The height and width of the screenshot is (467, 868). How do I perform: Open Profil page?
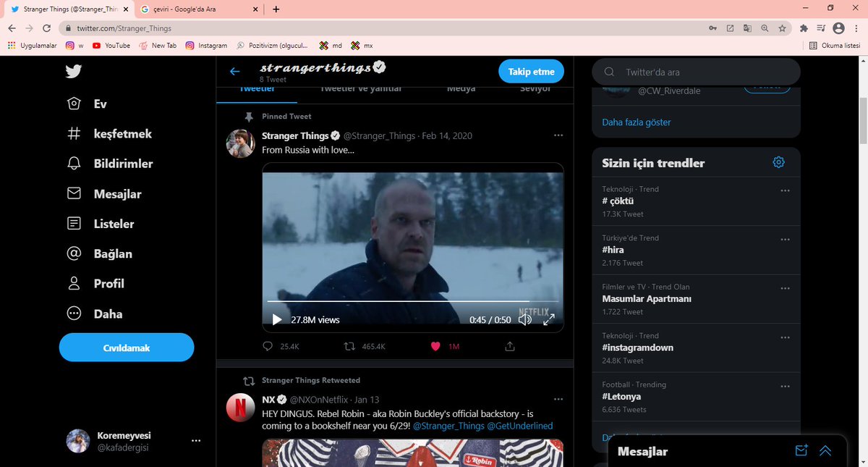pos(95,283)
